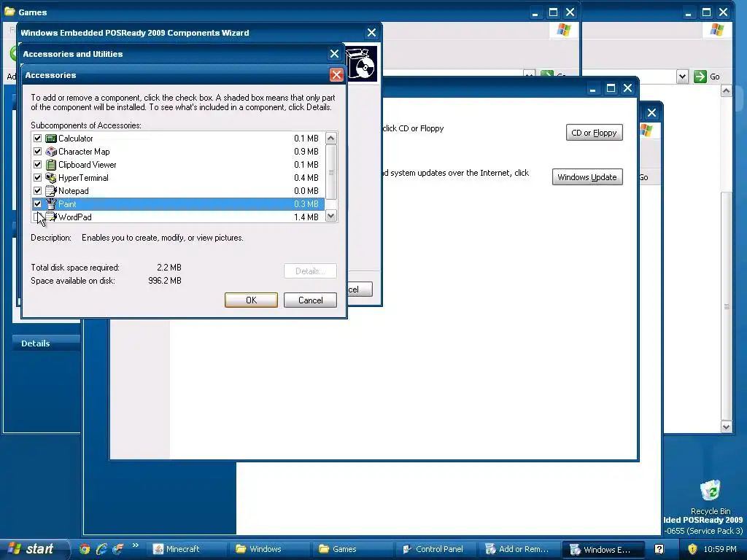Click the Character Map icon
The height and width of the screenshot is (560, 747).
(51, 152)
